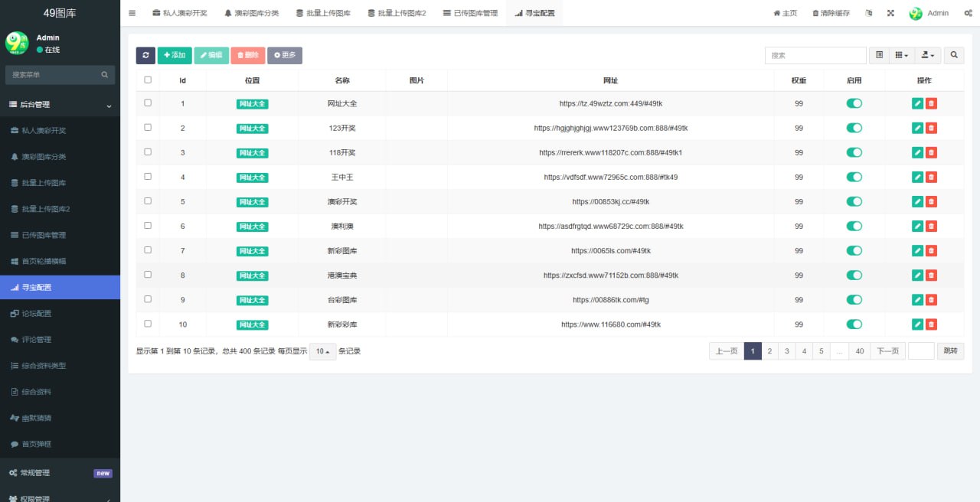This screenshot has height=502, width=980.
Task: Disable the 启用 switch on the 123开奖 row
Action: pyautogui.click(x=854, y=128)
